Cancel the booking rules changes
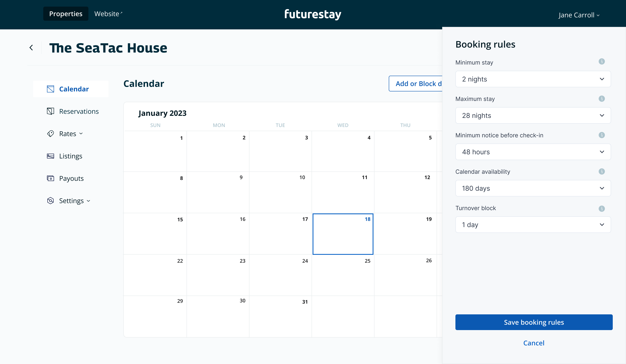This screenshot has width=626, height=364. pyautogui.click(x=534, y=343)
